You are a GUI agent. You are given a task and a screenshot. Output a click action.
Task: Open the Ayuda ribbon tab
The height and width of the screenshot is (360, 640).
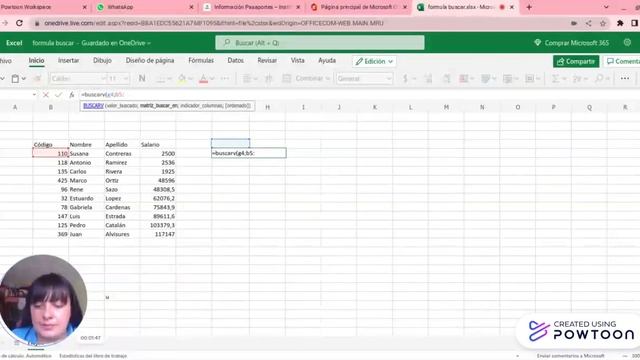[327, 60]
